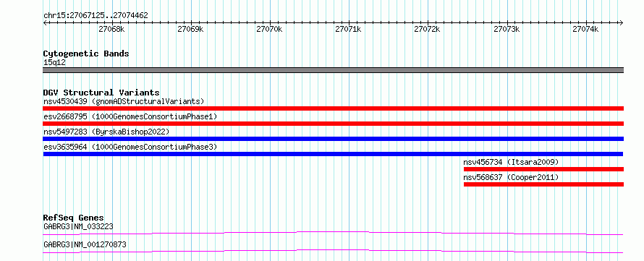644x261 pixels.
Task: Select the DGV Structural Variants track title
Action: pyautogui.click(x=101, y=93)
